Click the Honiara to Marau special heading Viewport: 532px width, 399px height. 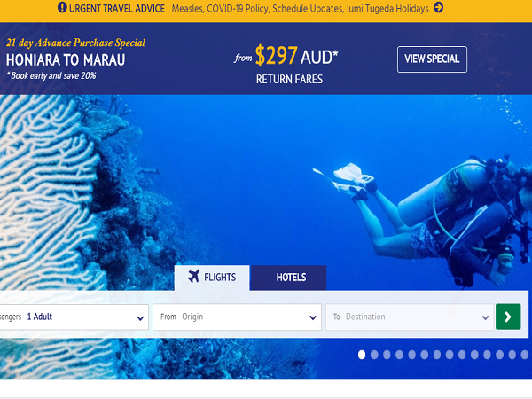coord(66,60)
